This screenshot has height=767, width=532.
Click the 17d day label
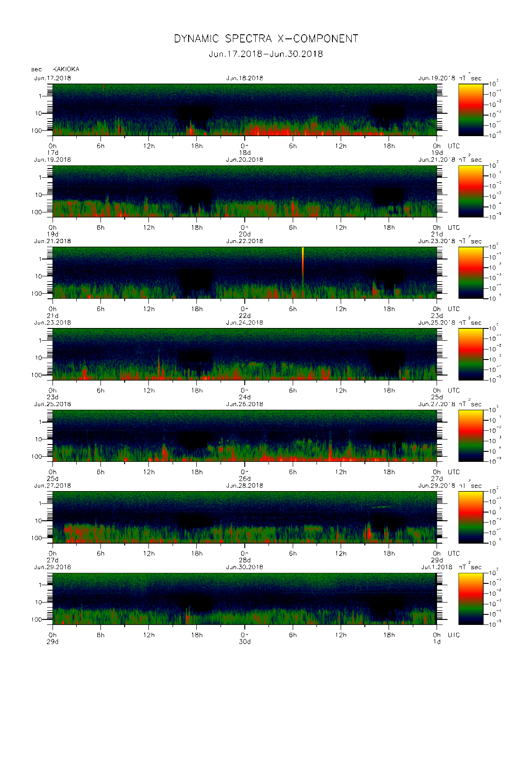point(53,153)
